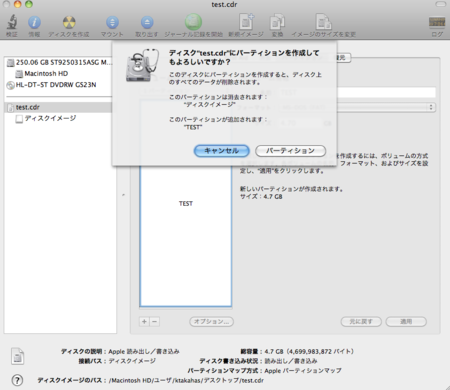Click the total capacity value 4.7 GB (4,699,983,872 バイト)
Image resolution: width=450 pixels, height=390 pixels.
pos(309,351)
